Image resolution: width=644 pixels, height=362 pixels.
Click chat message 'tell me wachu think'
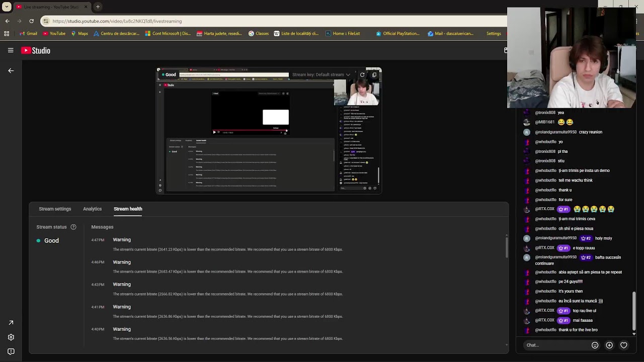pos(576,180)
